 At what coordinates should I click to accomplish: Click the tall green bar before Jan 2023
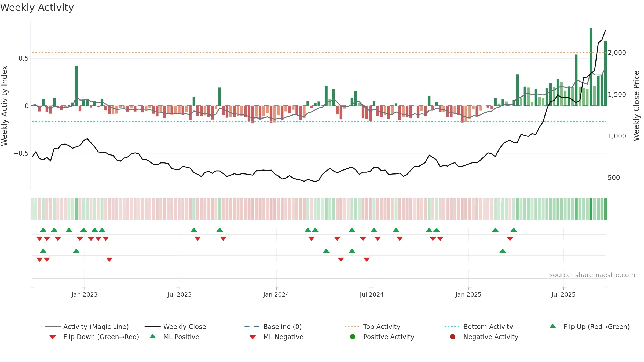[76, 86]
